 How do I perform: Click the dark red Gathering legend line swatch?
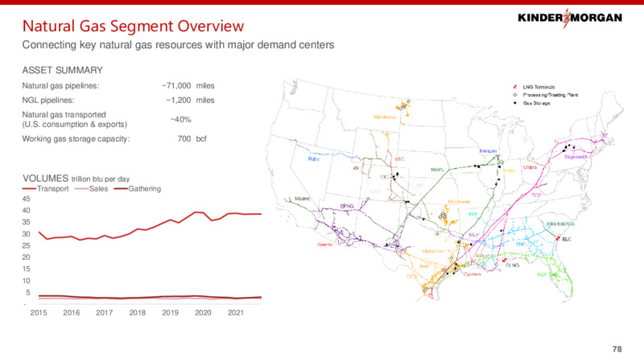click(x=121, y=189)
